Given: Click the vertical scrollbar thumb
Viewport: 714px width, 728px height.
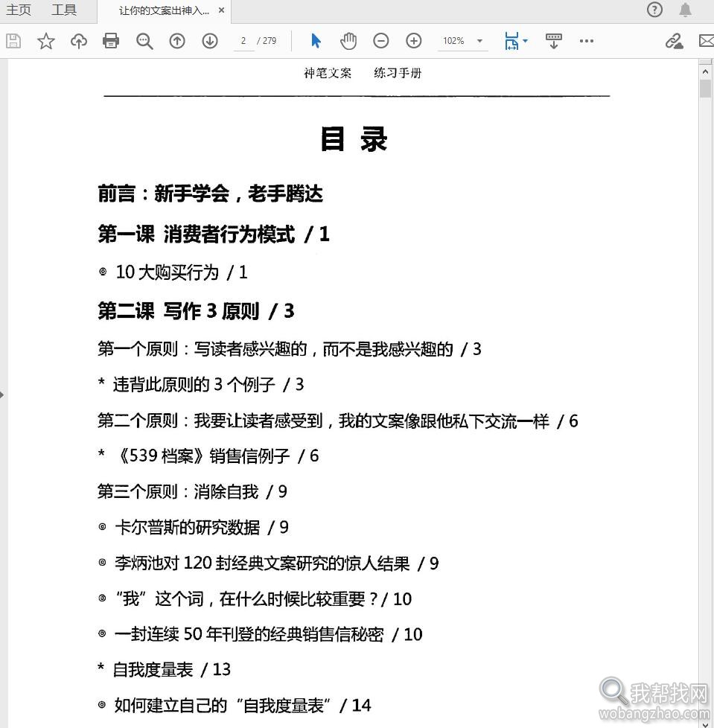Looking at the screenshot, I should point(705,89).
